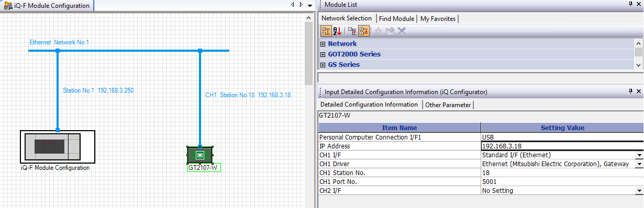Click the collapse all tree icon
This screenshot has width=644, height=208.
[364, 31]
